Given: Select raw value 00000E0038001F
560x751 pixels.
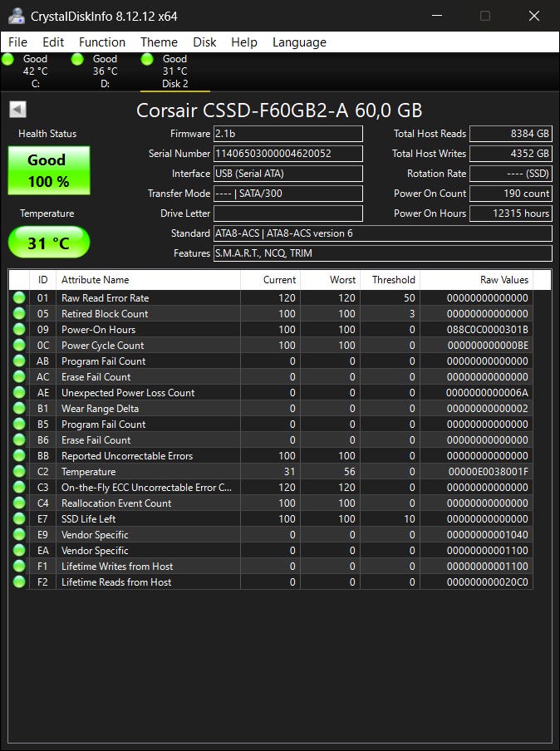Looking at the screenshot, I should pyautogui.click(x=489, y=472).
